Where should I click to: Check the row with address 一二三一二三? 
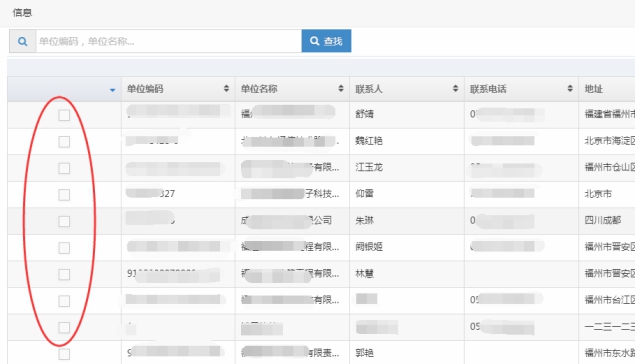click(64, 328)
